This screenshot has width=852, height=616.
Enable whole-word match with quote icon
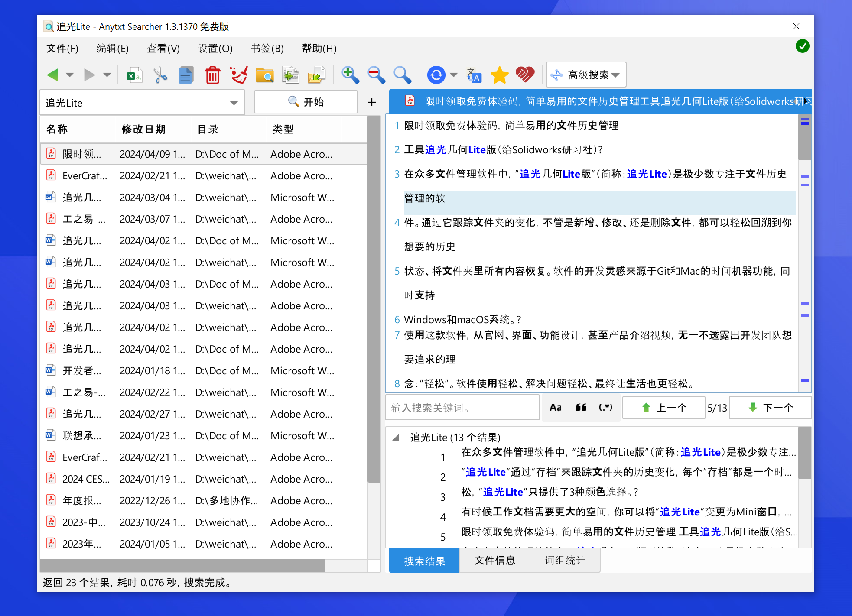(581, 407)
